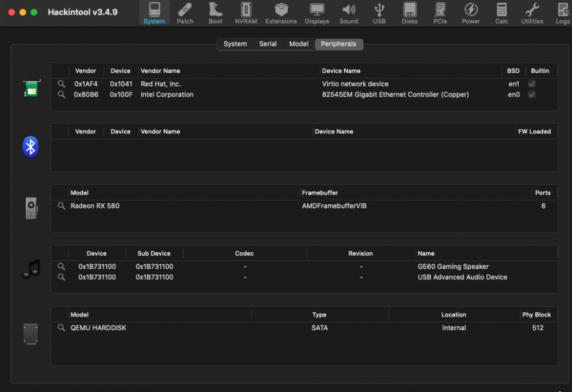Click the hard disk storage icon

click(x=31, y=334)
